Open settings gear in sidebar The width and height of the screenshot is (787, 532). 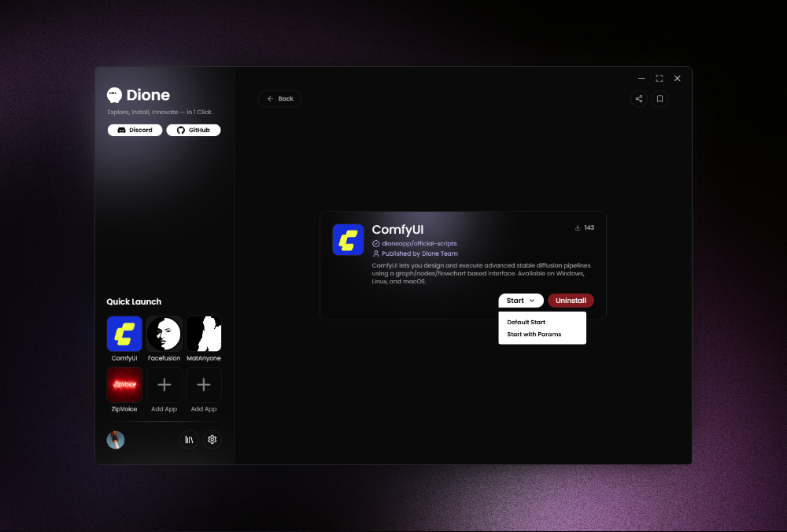[212, 440]
